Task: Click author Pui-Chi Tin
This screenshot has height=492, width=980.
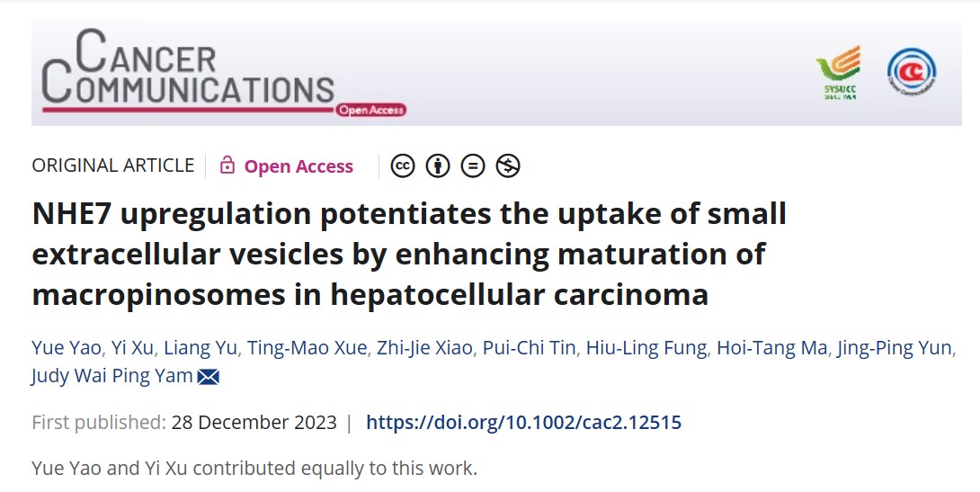Action: point(530,348)
